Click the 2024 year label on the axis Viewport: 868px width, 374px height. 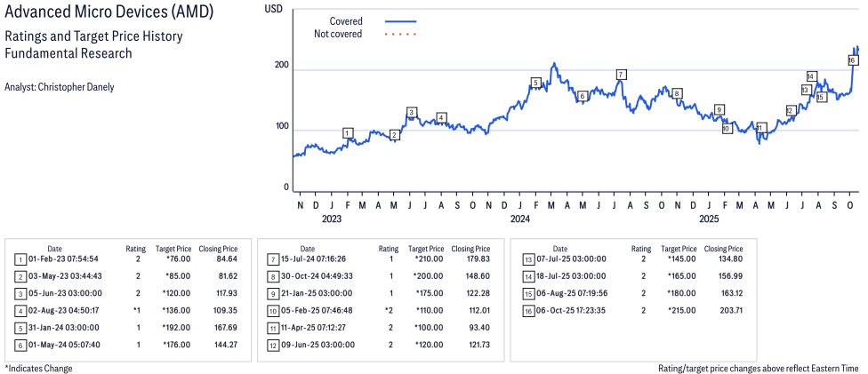click(x=519, y=218)
